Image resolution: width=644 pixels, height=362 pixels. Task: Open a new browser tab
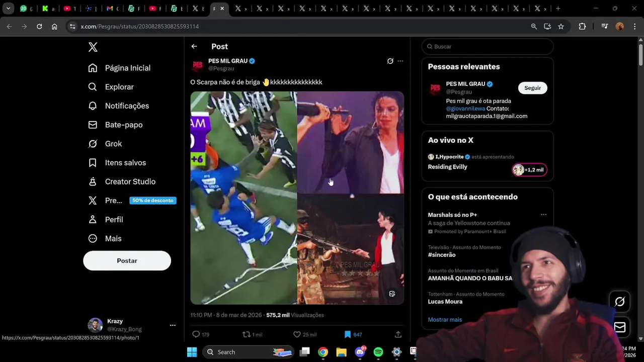click(558, 9)
